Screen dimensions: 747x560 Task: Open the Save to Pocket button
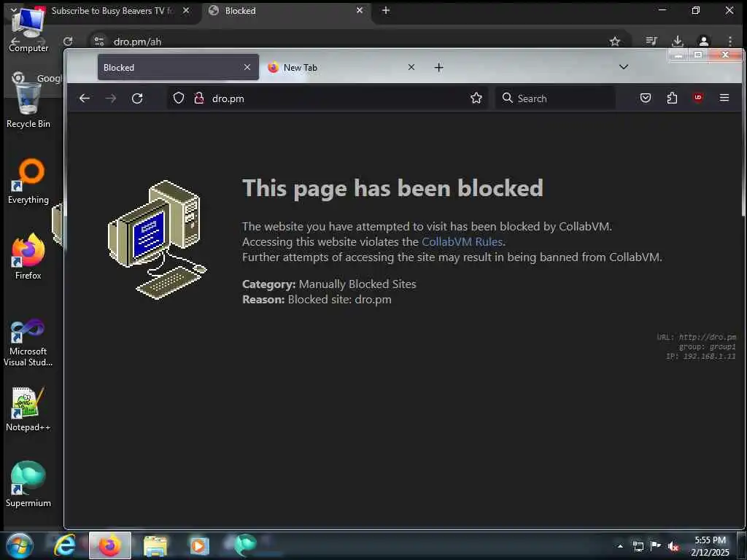click(646, 98)
